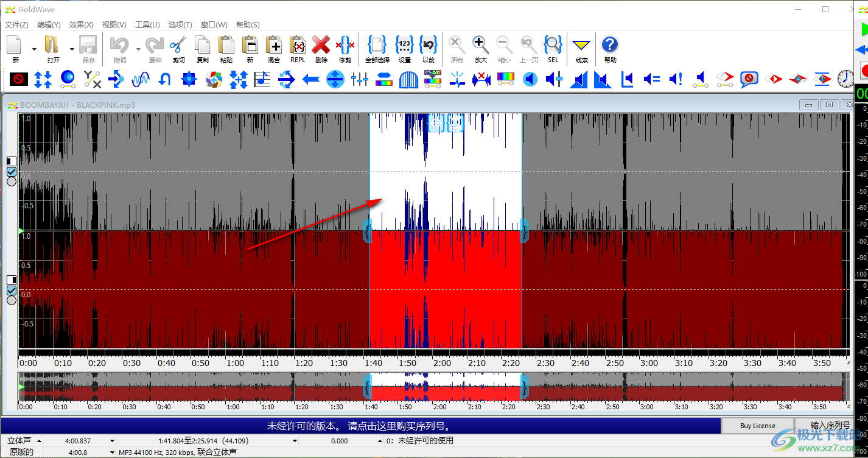Click the red record button
Image resolution: width=868 pixels, height=458 pixels.
(864, 71)
